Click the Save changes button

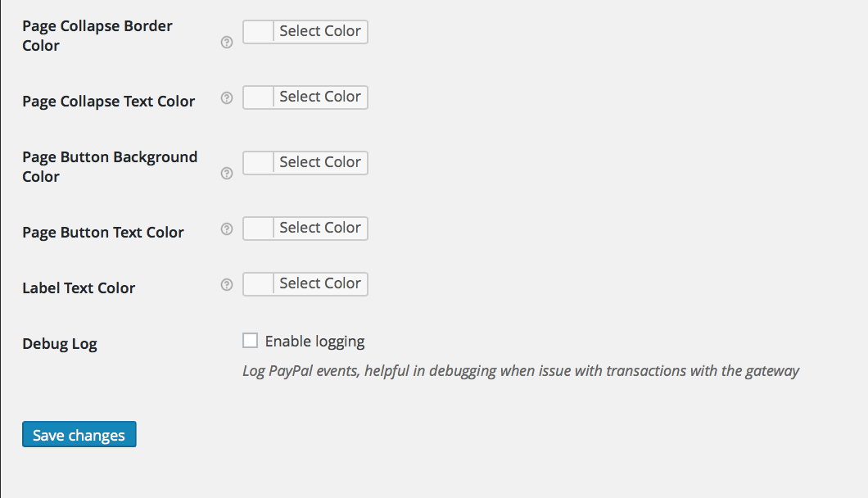pos(79,435)
